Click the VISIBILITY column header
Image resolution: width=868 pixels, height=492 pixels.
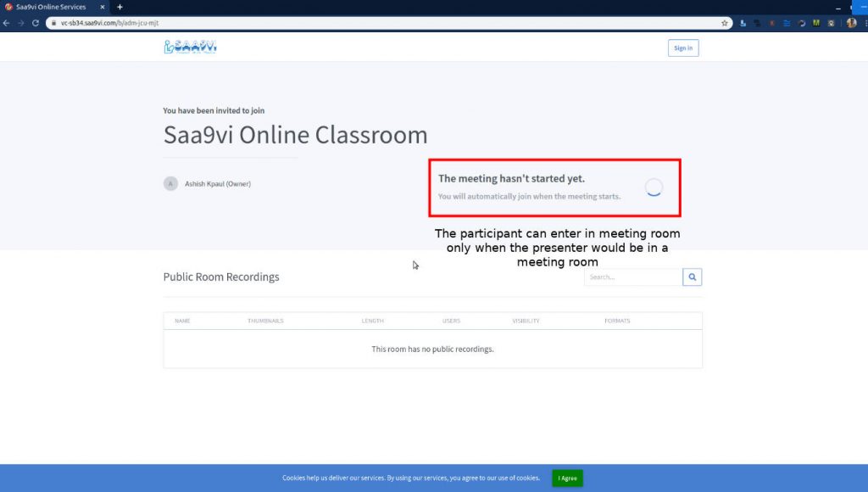[526, 321]
